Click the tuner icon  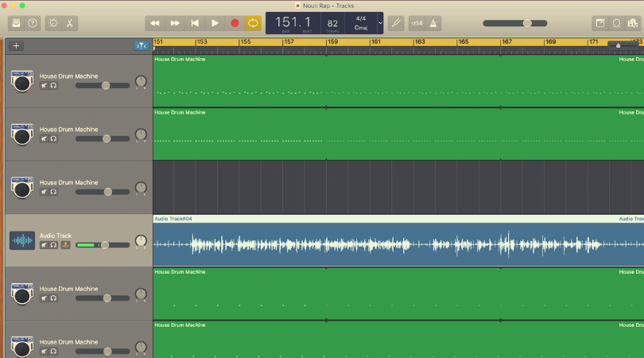tap(396, 24)
